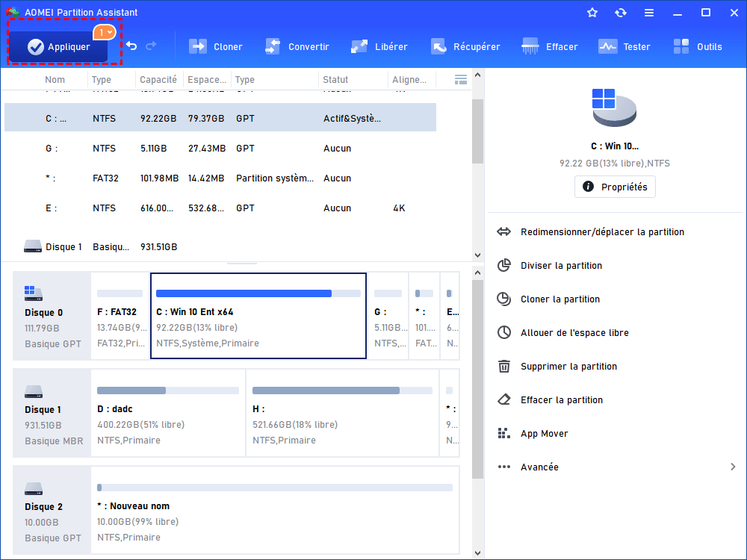Click the refresh icon in title bar
The height and width of the screenshot is (560, 747).
(x=621, y=13)
